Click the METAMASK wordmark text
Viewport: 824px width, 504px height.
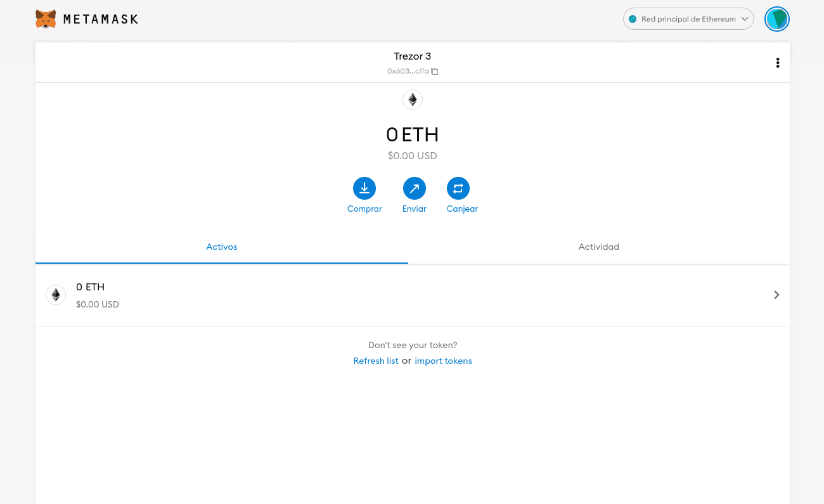101,20
